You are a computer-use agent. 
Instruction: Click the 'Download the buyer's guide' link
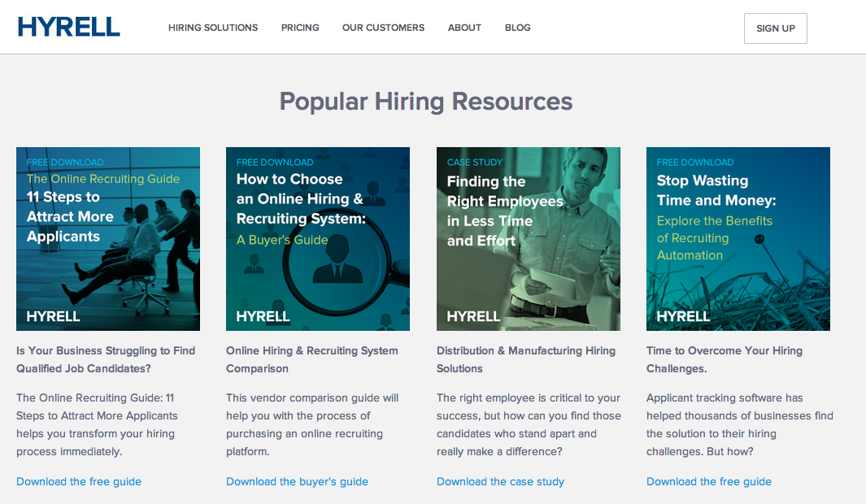point(297,481)
